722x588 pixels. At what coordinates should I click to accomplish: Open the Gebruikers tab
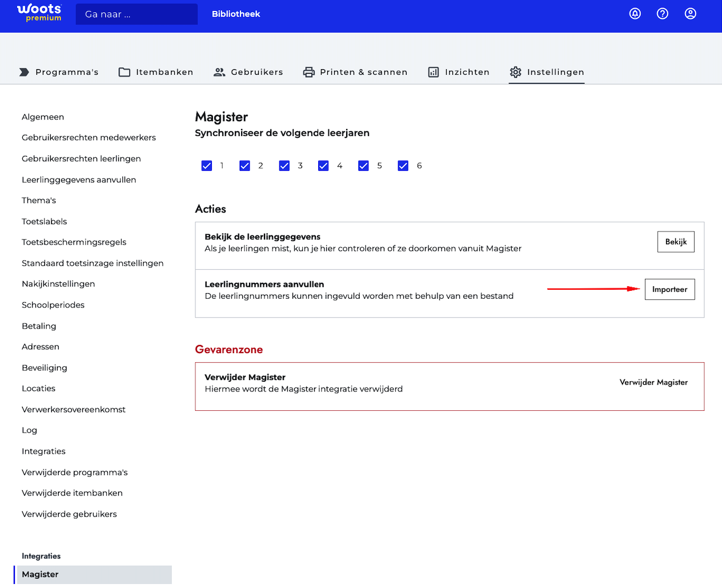[x=248, y=72]
